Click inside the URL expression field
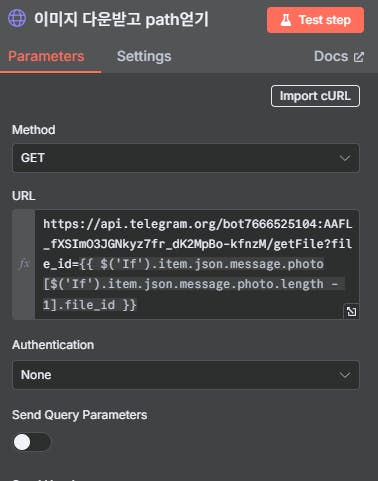 pyautogui.click(x=197, y=264)
